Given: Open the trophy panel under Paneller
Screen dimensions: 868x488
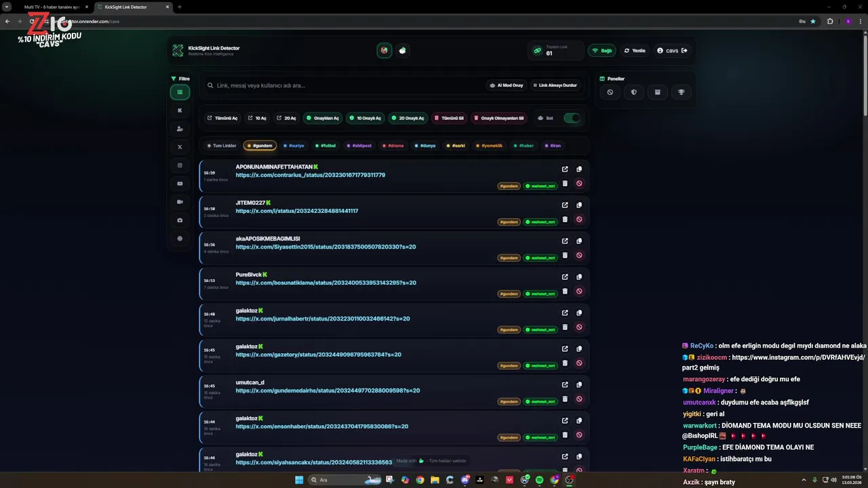Looking at the screenshot, I should tap(682, 92).
